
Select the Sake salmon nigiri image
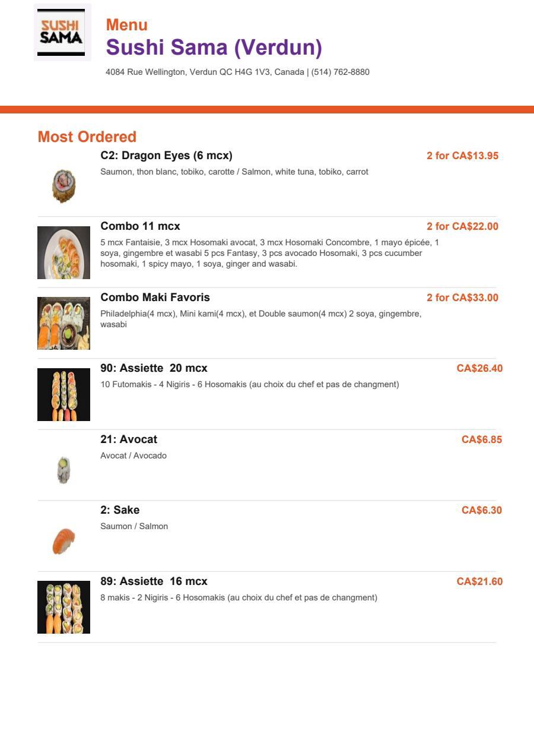63,541
